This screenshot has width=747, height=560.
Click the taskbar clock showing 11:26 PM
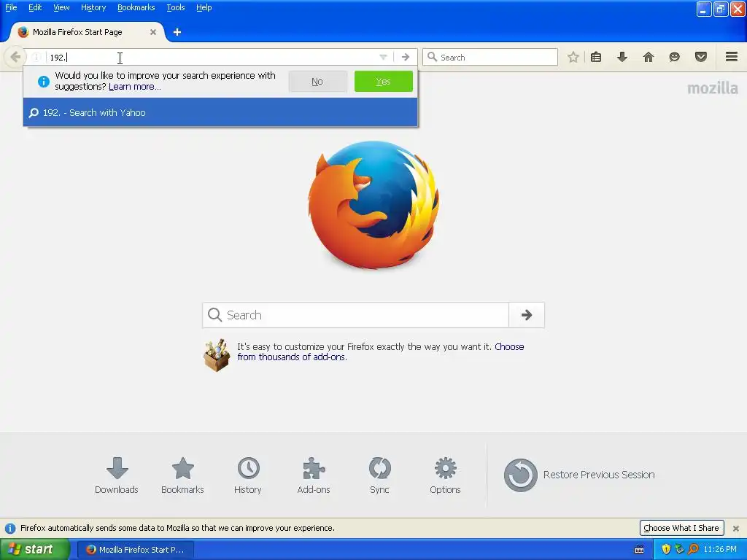click(720, 550)
